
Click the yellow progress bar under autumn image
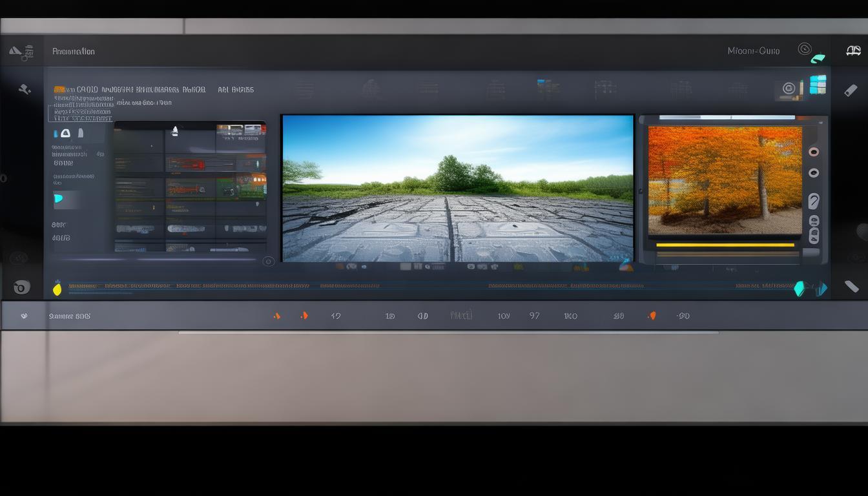coord(725,245)
